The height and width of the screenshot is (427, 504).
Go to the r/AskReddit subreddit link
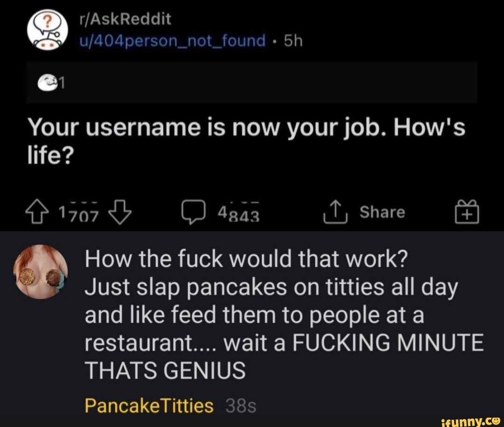click(125, 20)
